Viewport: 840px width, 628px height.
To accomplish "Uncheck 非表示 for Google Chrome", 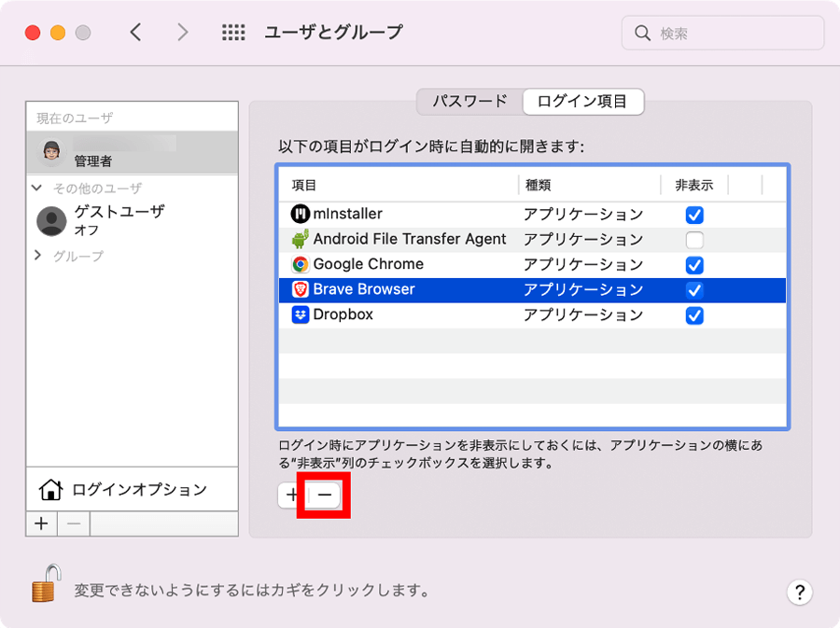I will point(694,265).
